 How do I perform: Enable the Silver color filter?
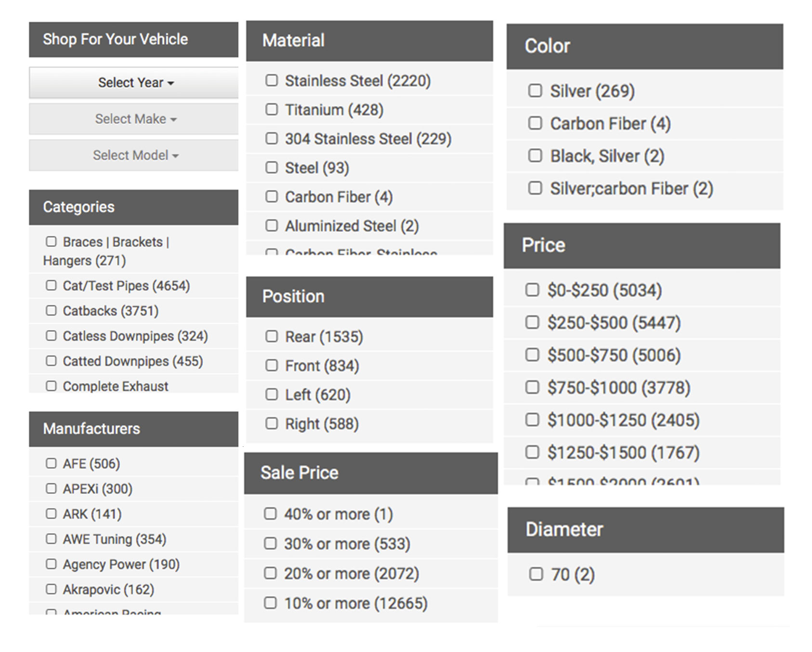[535, 91]
